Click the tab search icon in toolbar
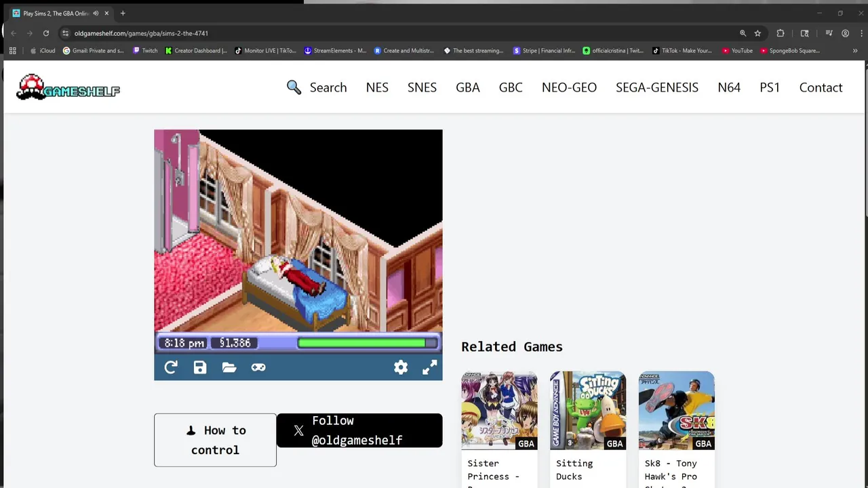Image resolution: width=868 pixels, height=488 pixels. (804, 33)
